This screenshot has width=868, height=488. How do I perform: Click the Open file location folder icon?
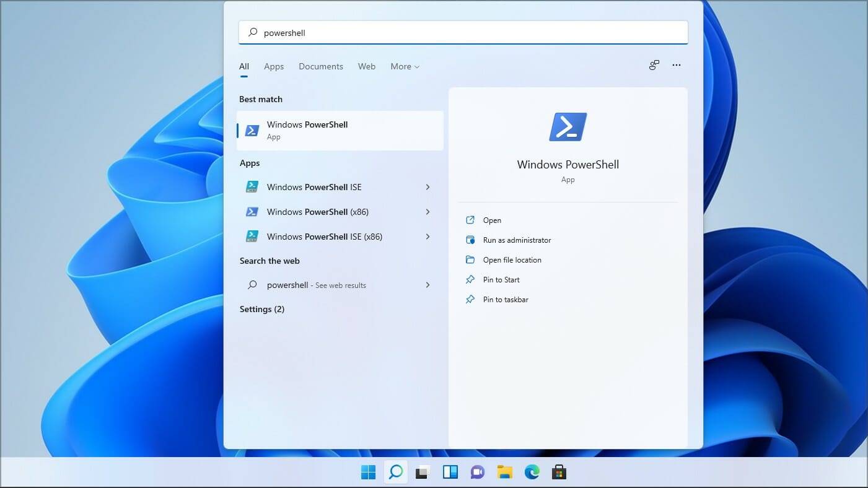pos(470,259)
